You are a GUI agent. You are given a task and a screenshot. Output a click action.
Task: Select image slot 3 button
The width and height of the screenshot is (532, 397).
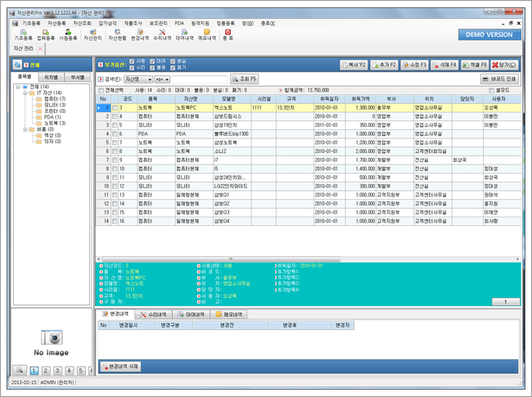[x=57, y=371]
